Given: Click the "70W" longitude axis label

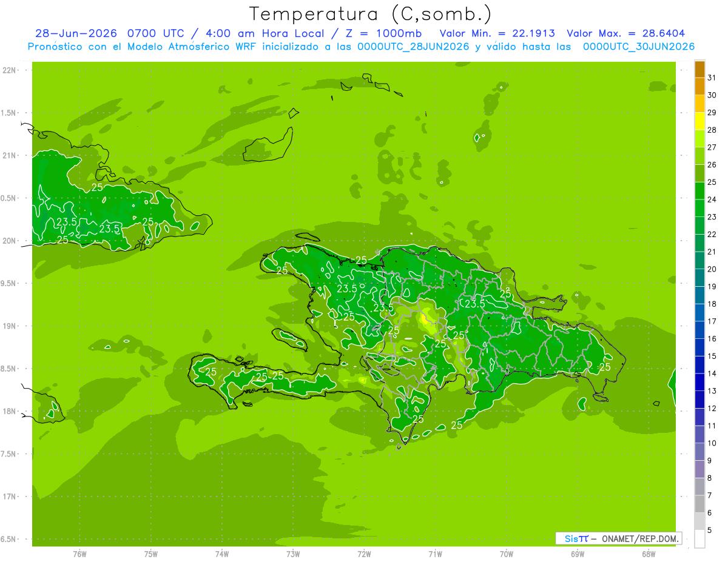Looking at the screenshot, I should pyautogui.click(x=507, y=554).
